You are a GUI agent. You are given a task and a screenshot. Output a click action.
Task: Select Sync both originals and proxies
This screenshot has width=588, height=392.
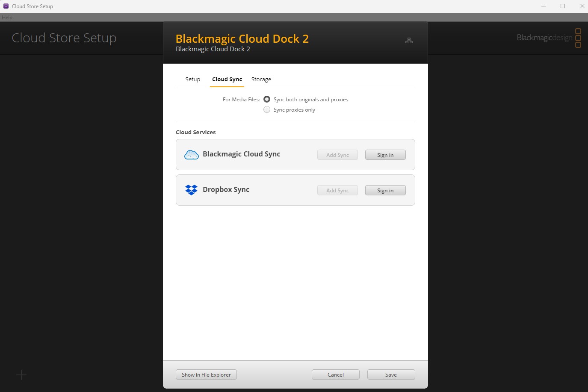(267, 99)
